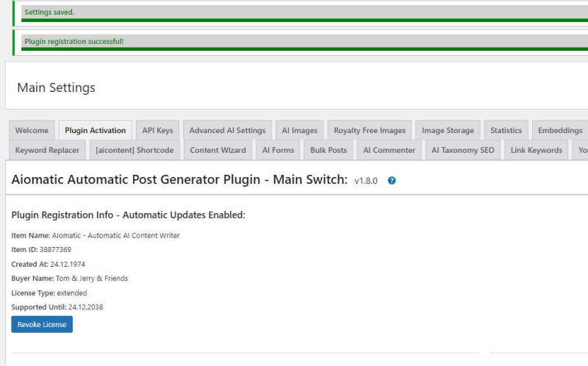Switch to the API Keys tab
The image size is (588, 366).
pyautogui.click(x=157, y=130)
